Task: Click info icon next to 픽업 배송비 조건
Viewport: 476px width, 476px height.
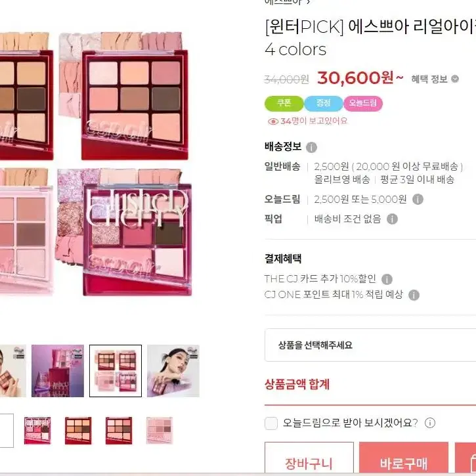Action: pos(392,219)
